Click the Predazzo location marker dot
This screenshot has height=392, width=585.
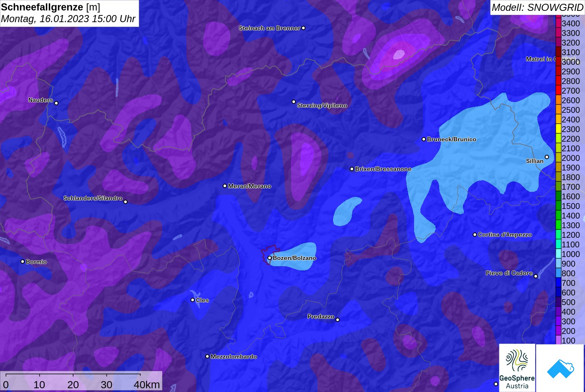click(x=338, y=320)
